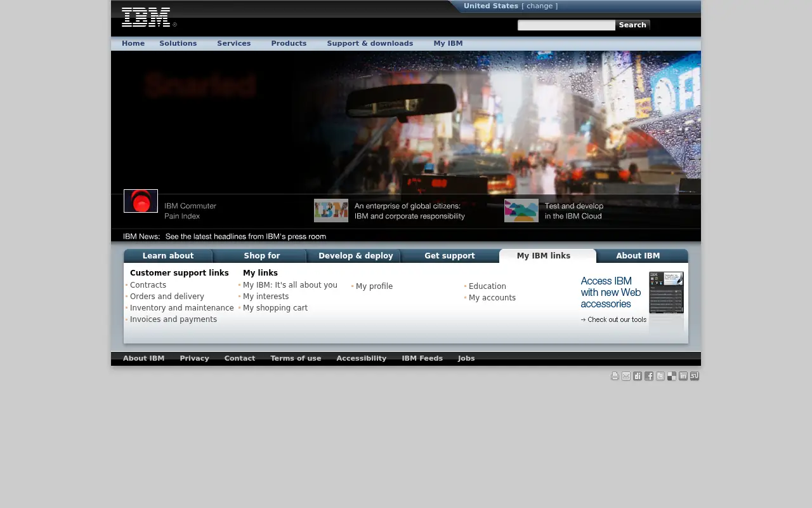
Task: Share the page on Delicious
Action: click(x=672, y=376)
